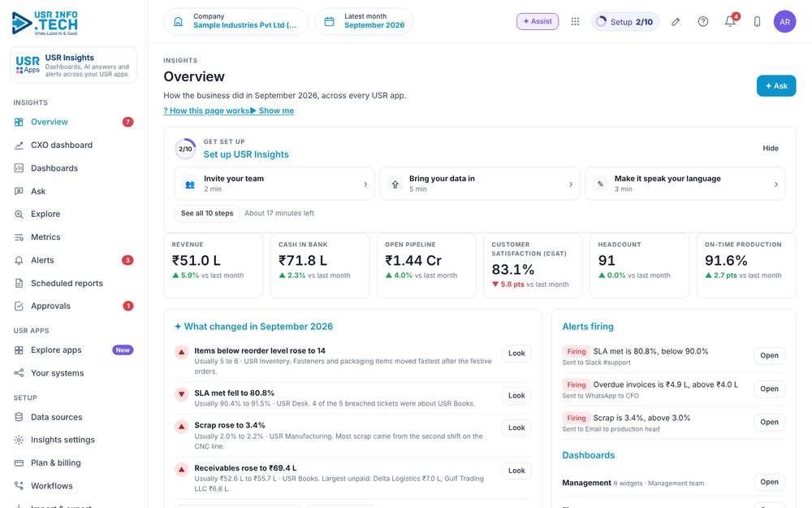Open notifications bell icon
812x508 pixels.
point(730,22)
